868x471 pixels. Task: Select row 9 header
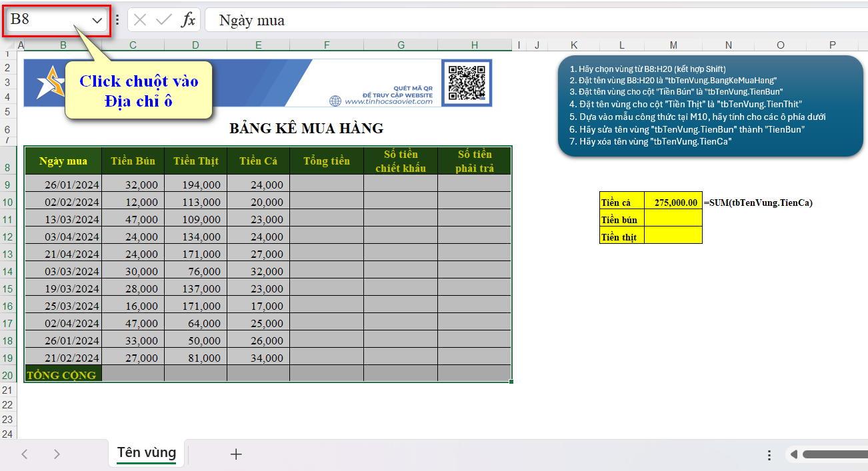(7, 185)
